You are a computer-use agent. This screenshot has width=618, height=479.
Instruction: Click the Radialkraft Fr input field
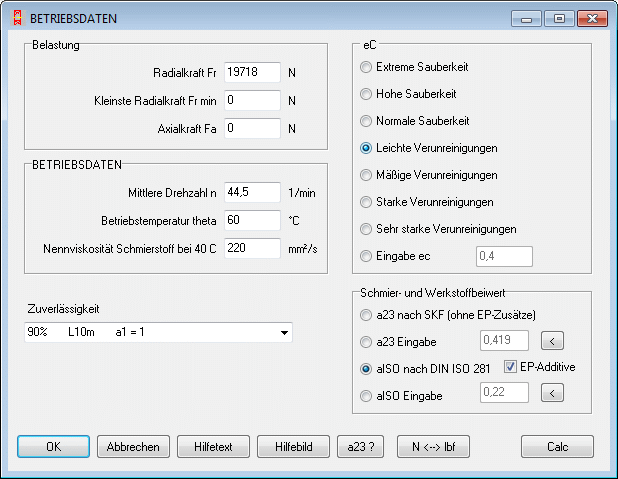click(252, 73)
